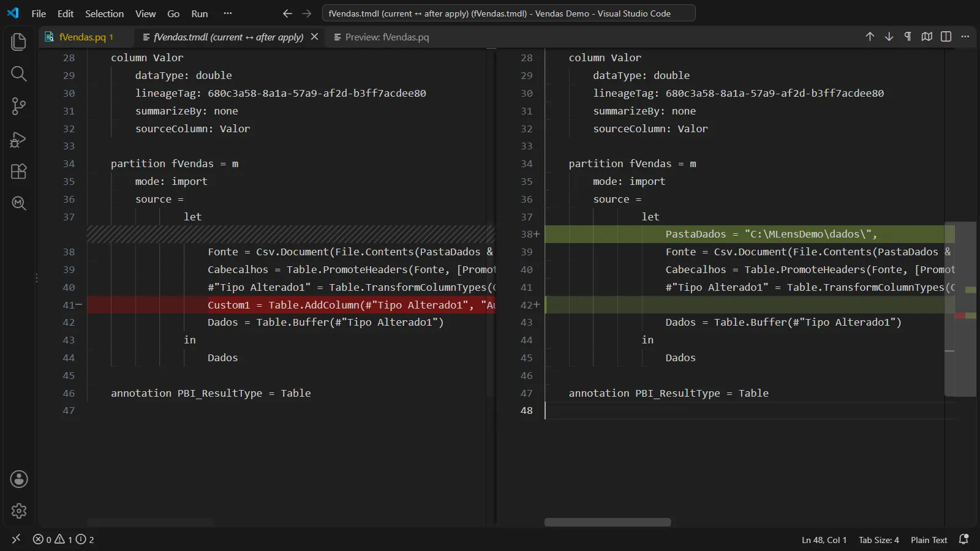Go to previous change arrow

tap(870, 37)
